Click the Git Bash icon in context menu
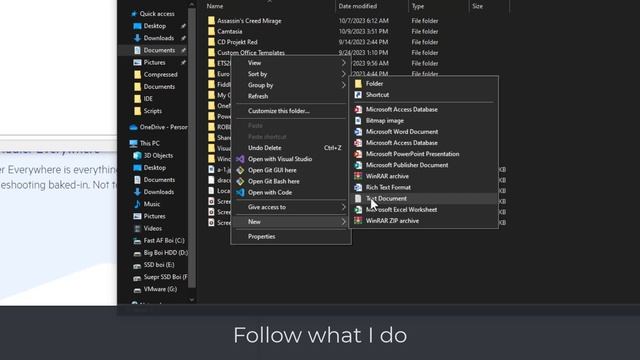This screenshot has height=360, width=640. [240, 181]
